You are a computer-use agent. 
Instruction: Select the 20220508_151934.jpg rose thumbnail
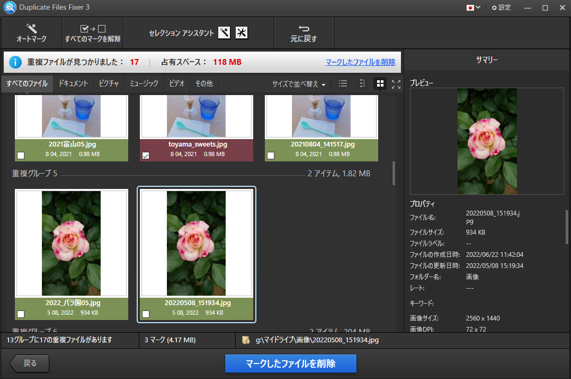[x=196, y=243]
